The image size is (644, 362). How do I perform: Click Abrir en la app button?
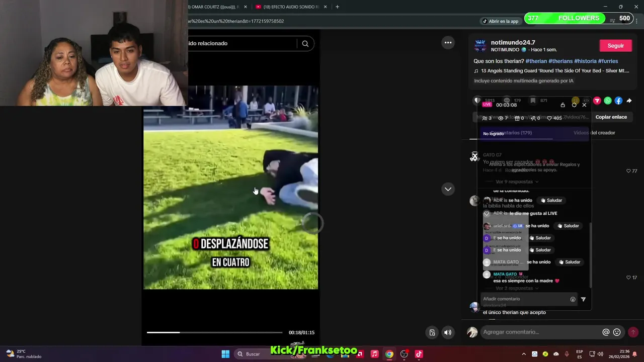point(500,21)
